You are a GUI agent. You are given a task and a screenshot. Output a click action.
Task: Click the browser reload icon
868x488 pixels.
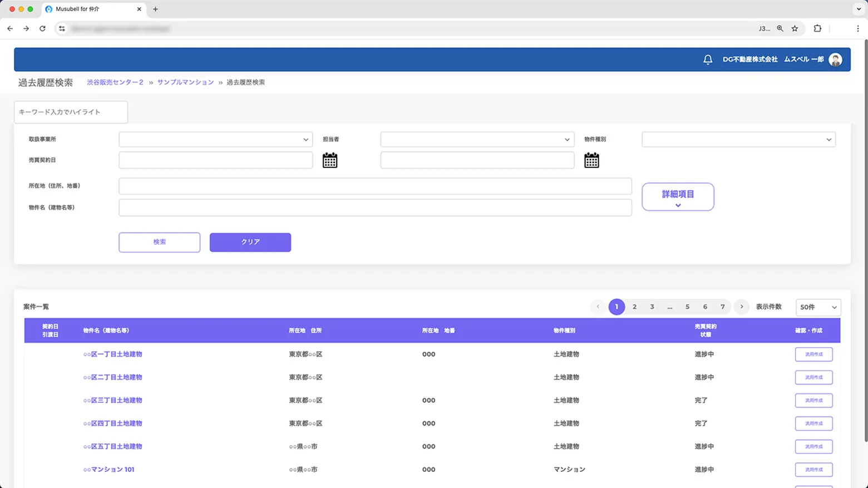(x=42, y=28)
